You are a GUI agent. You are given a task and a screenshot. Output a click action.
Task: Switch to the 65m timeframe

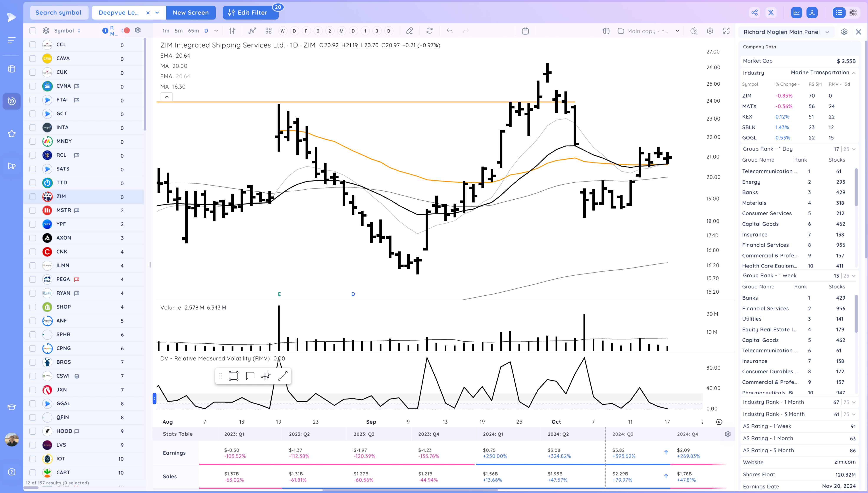(x=193, y=31)
